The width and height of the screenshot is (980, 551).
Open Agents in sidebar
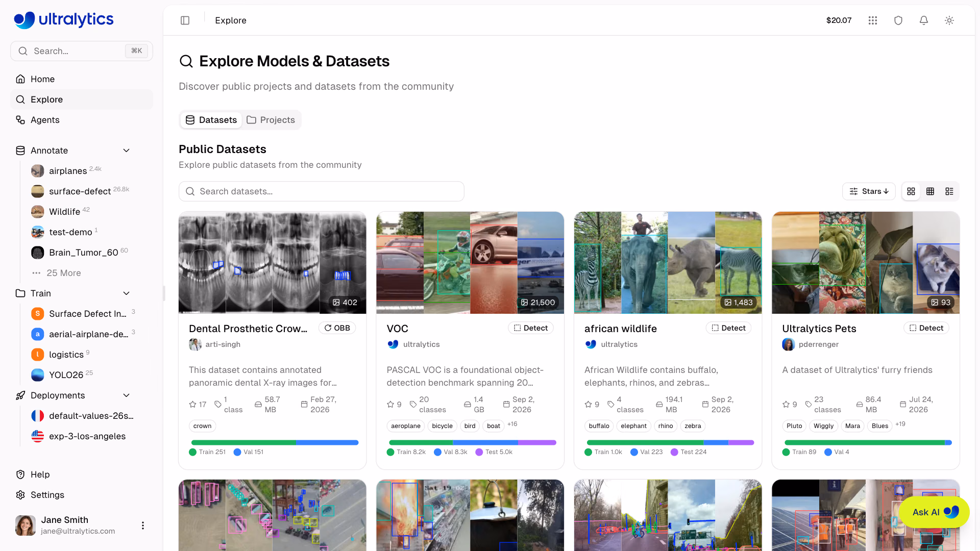82,120
